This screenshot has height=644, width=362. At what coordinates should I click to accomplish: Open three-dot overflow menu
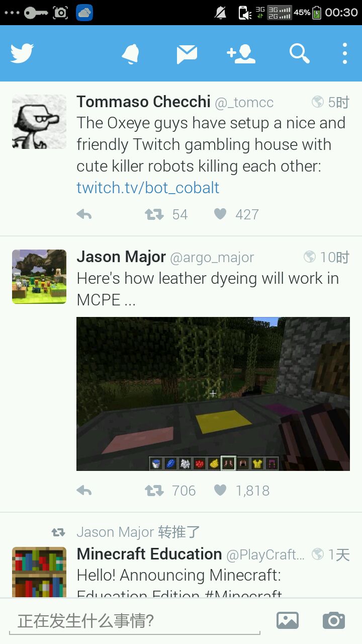[x=345, y=53]
